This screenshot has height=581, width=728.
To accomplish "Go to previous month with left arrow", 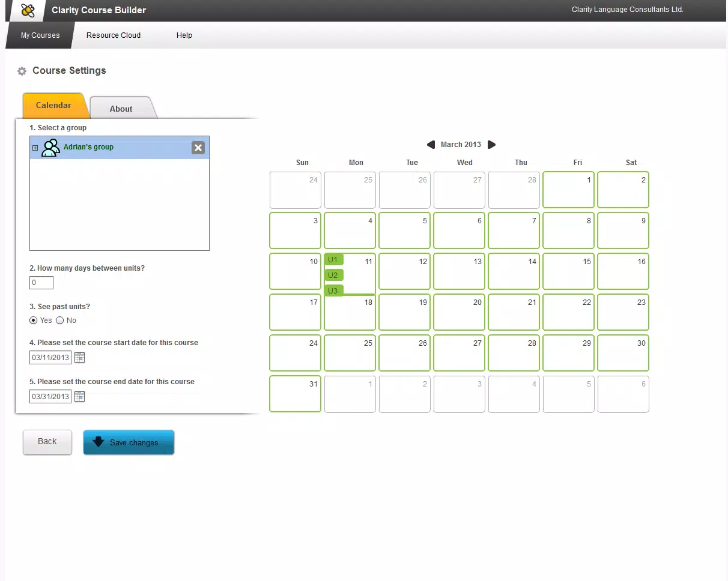I will click(x=431, y=145).
